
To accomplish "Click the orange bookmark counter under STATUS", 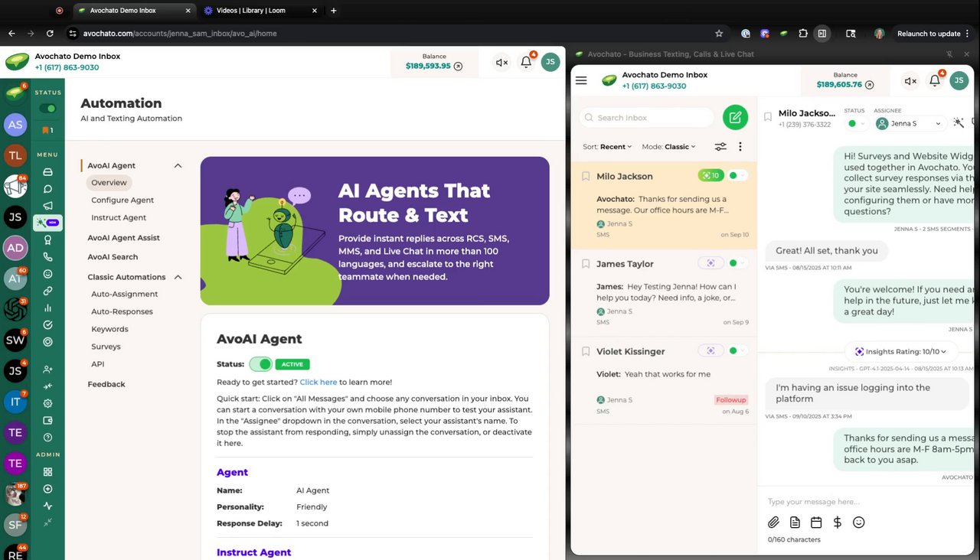I will tap(47, 130).
